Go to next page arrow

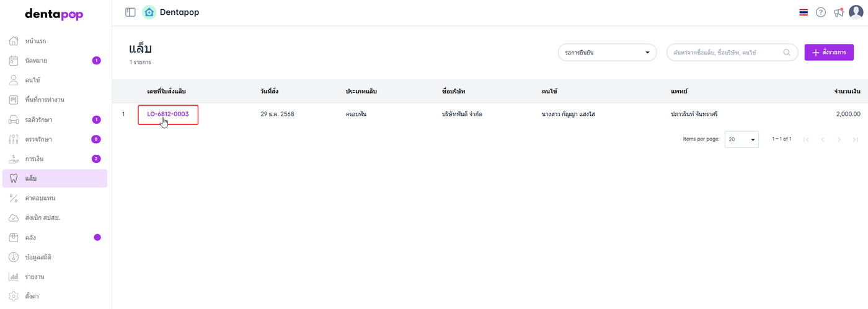[x=839, y=139]
